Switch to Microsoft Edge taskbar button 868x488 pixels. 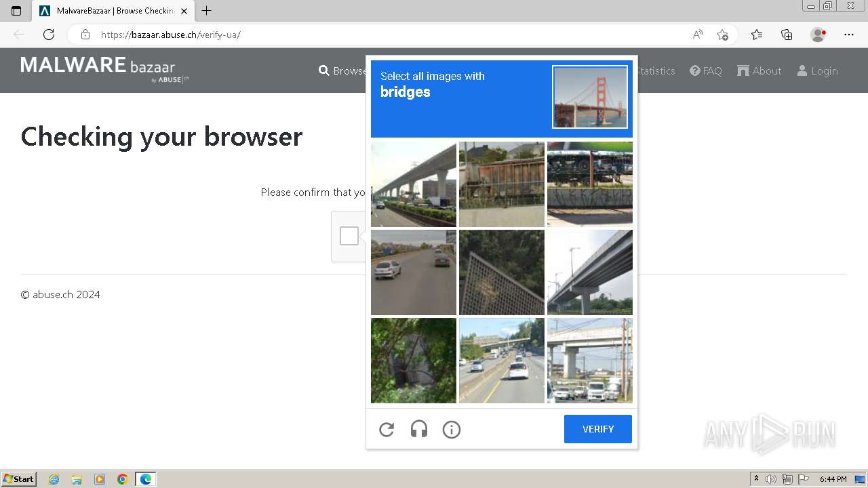coord(146,479)
